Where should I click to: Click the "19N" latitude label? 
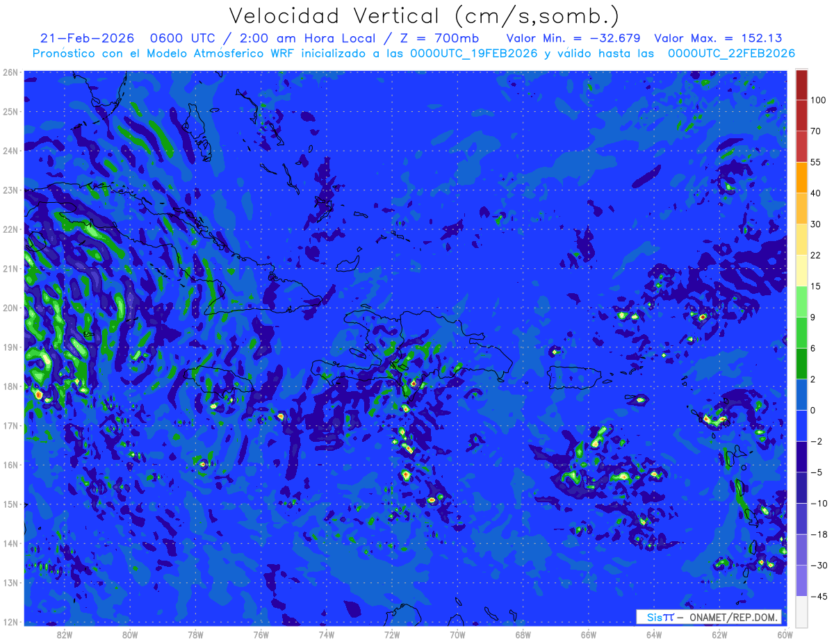pyautogui.click(x=10, y=347)
